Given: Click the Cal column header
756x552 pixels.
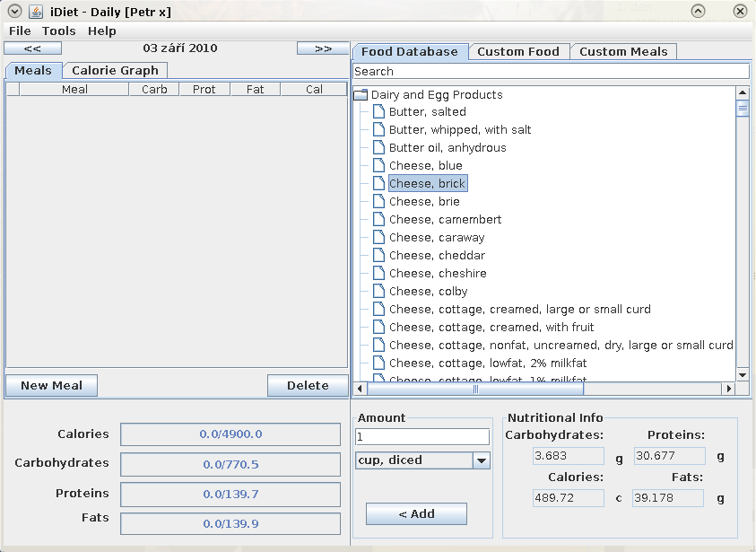Looking at the screenshot, I should (314, 89).
